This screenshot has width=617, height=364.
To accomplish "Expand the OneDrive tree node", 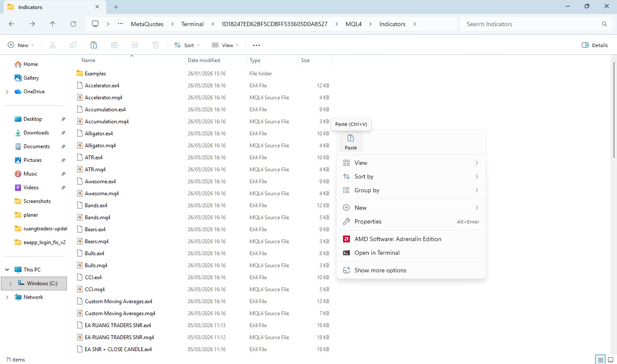I will [x=7, y=92].
